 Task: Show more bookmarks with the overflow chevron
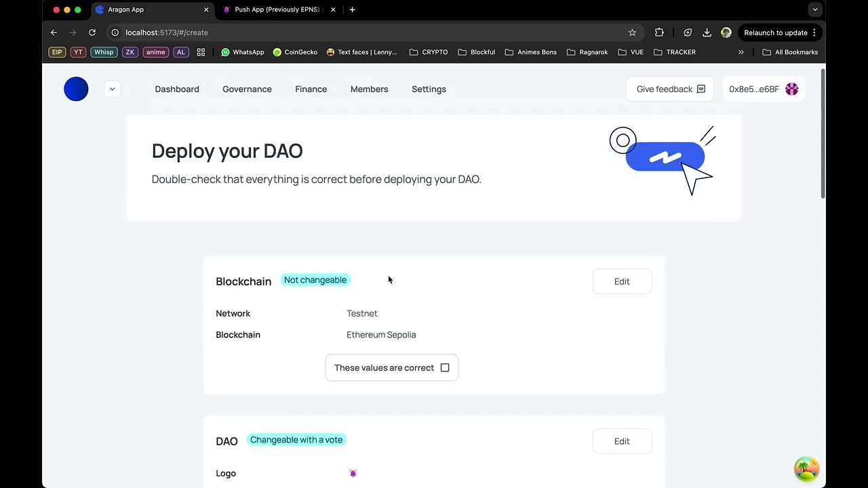point(741,52)
